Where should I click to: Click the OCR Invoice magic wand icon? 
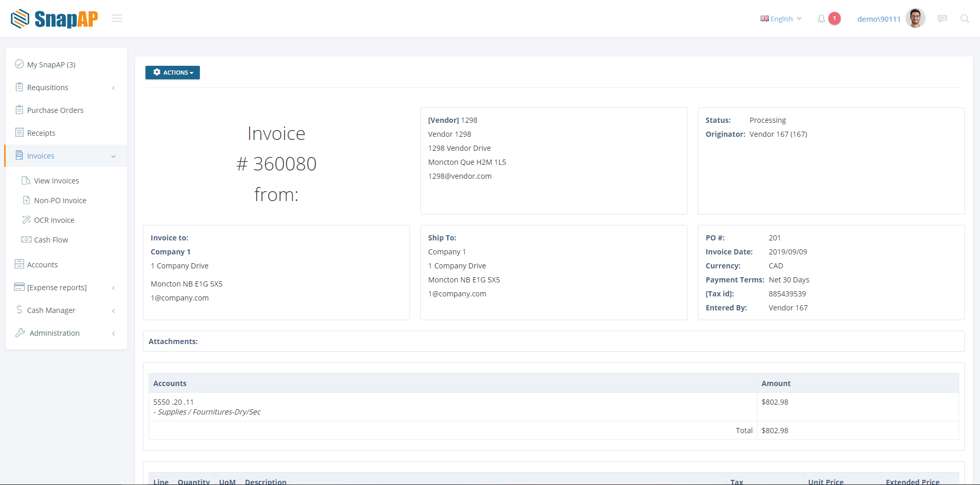26,220
